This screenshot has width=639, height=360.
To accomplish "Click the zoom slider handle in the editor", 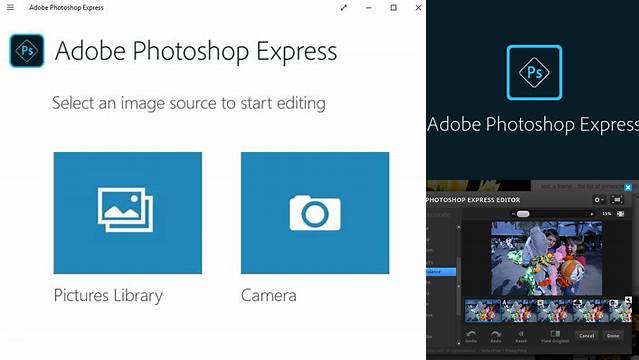I will point(523,214).
